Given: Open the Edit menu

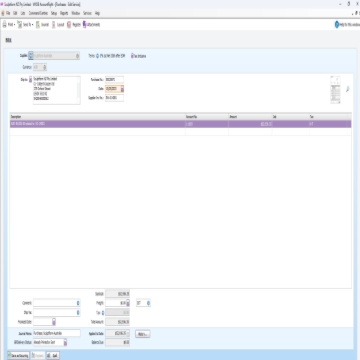Looking at the screenshot, I should point(15,13).
